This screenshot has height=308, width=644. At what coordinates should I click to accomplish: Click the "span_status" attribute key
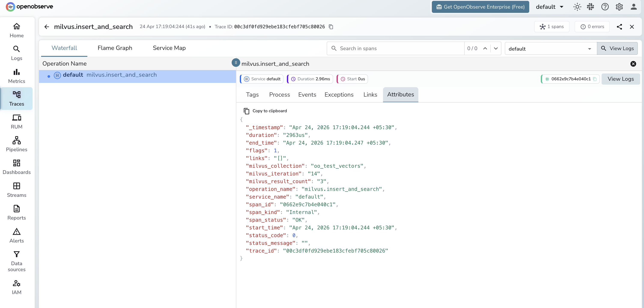[x=266, y=220]
